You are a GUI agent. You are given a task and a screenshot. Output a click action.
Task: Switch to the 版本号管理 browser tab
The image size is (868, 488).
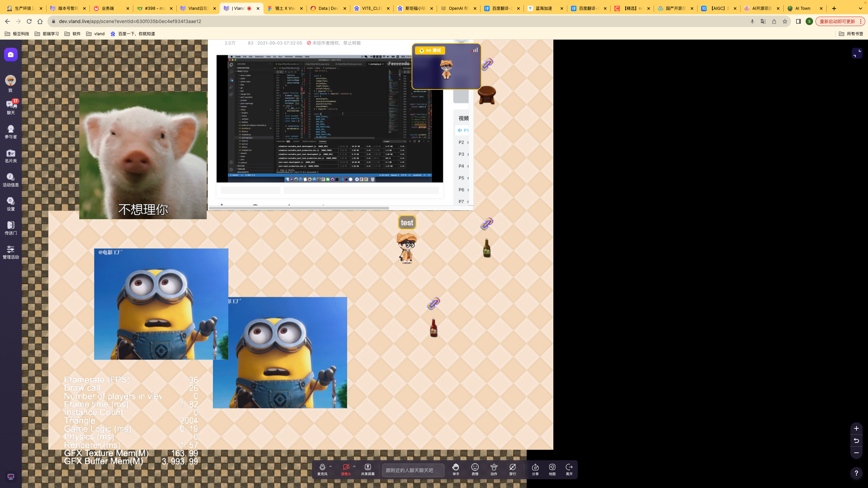pos(67,8)
